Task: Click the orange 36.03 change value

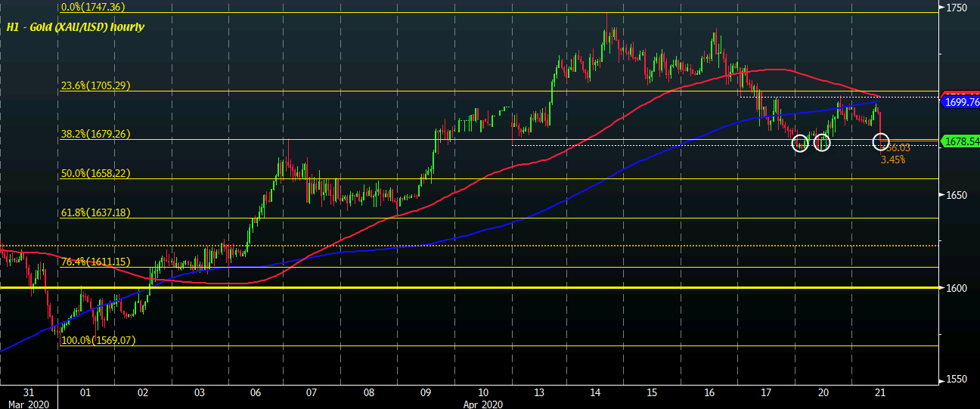Action: click(897, 149)
